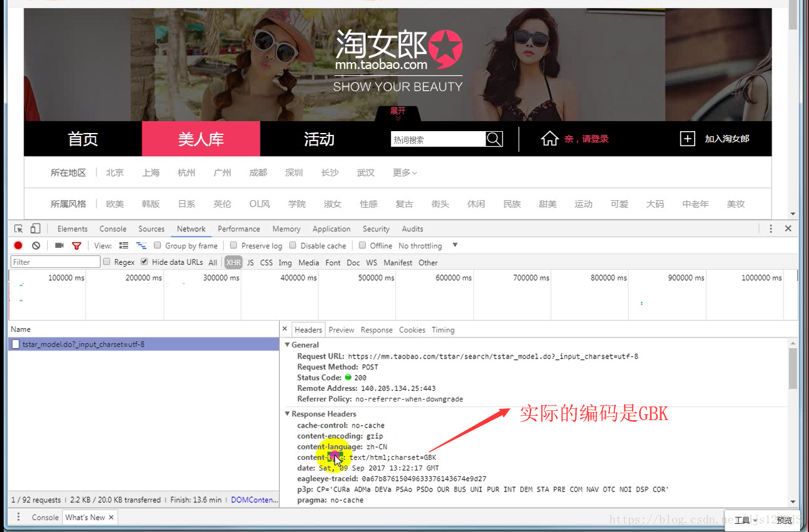Viewport: 809px width, 532px height.
Task: Open the console drawer three-dot menu
Action: coord(19,517)
